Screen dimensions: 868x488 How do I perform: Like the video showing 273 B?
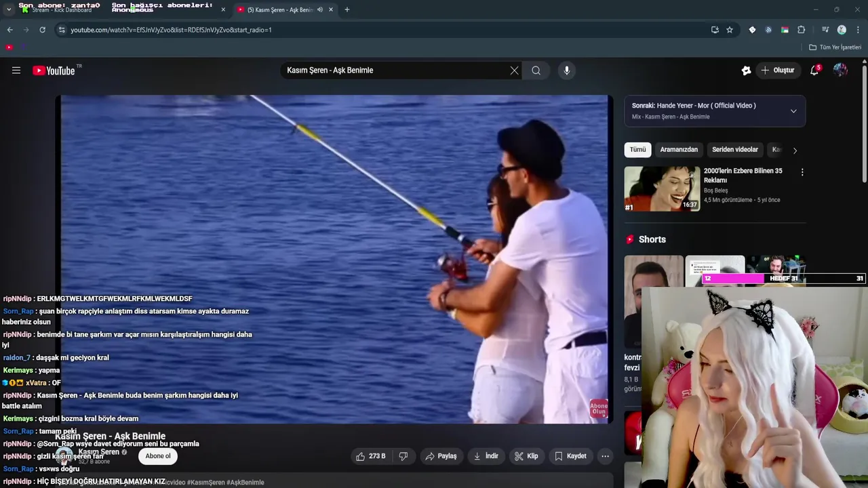(371, 456)
